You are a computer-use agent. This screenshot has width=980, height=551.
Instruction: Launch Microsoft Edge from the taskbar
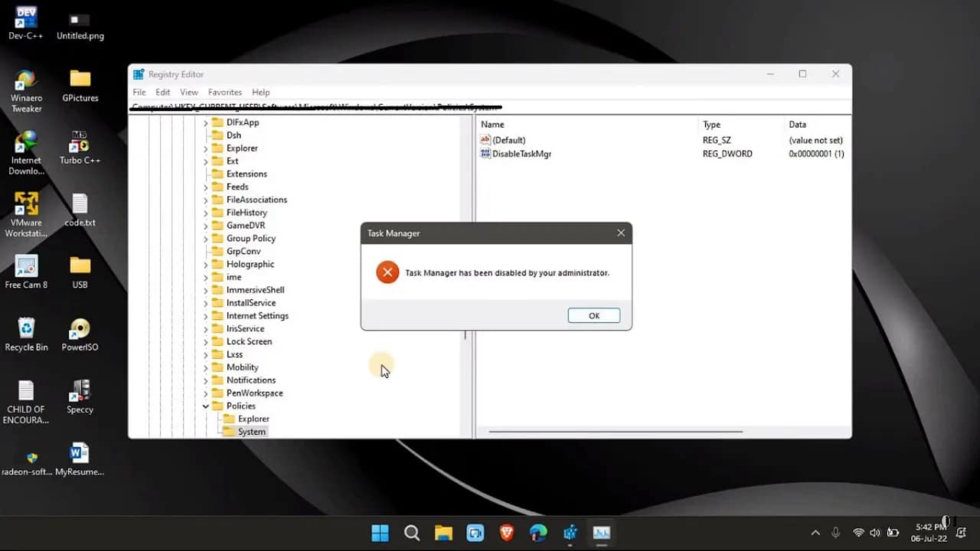537,533
